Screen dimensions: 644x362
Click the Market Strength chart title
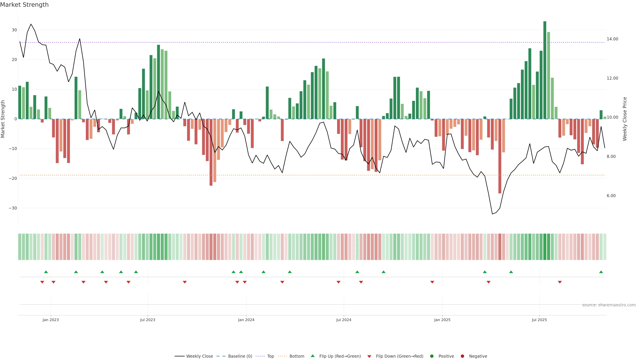(24, 5)
